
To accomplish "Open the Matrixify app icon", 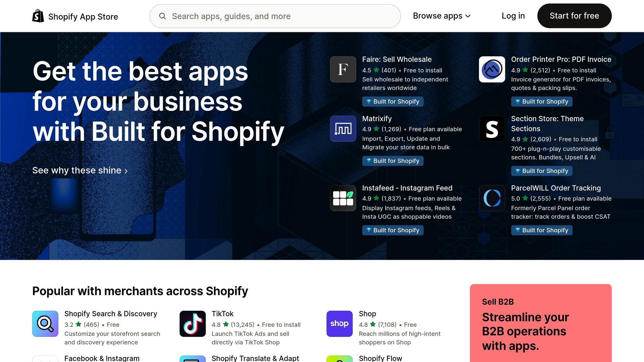I will (x=343, y=129).
